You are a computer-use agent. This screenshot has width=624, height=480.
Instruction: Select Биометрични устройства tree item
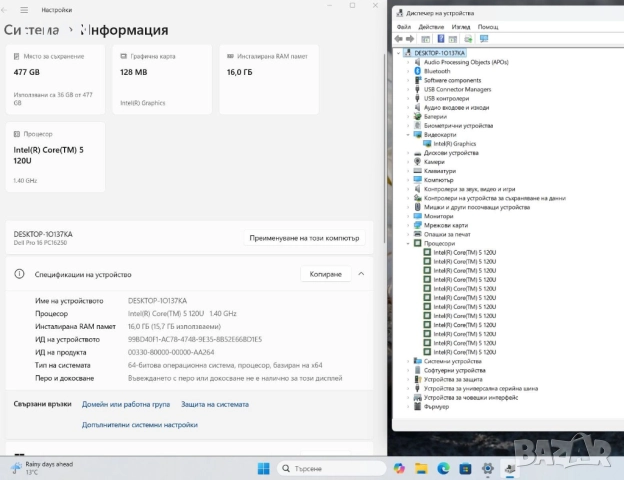(458, 125)
